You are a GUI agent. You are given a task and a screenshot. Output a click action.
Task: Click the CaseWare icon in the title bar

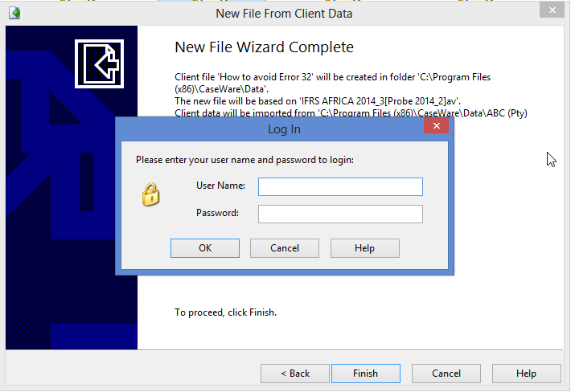pos(14,13)
